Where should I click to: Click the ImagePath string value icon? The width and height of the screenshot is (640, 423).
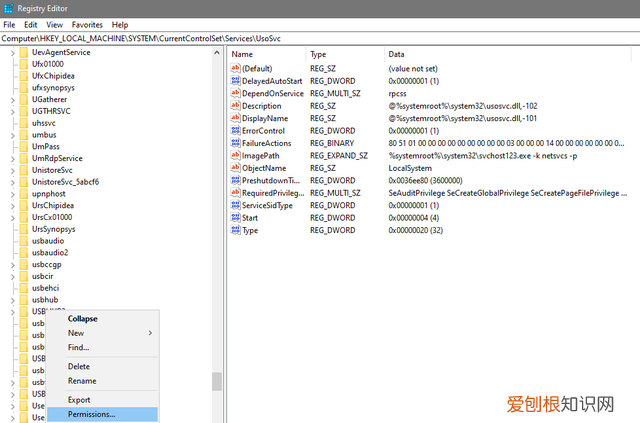point(235,156)
